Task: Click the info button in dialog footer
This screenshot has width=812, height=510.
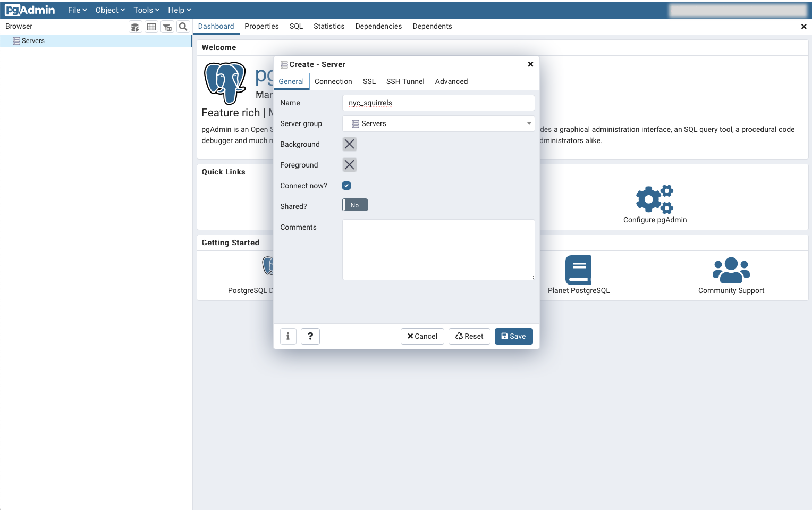Action: coord(288,336)
